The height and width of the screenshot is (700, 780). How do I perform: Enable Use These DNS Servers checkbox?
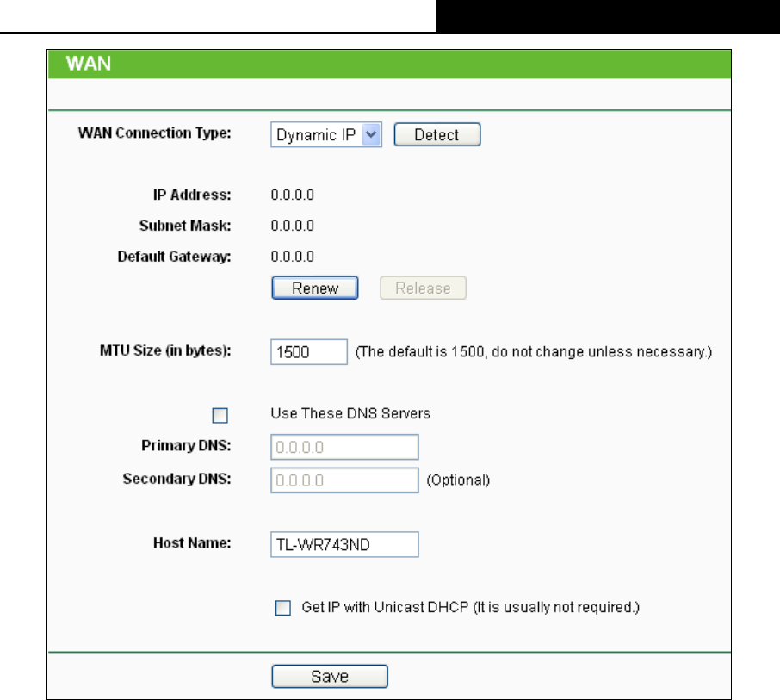tap(220, 415)
